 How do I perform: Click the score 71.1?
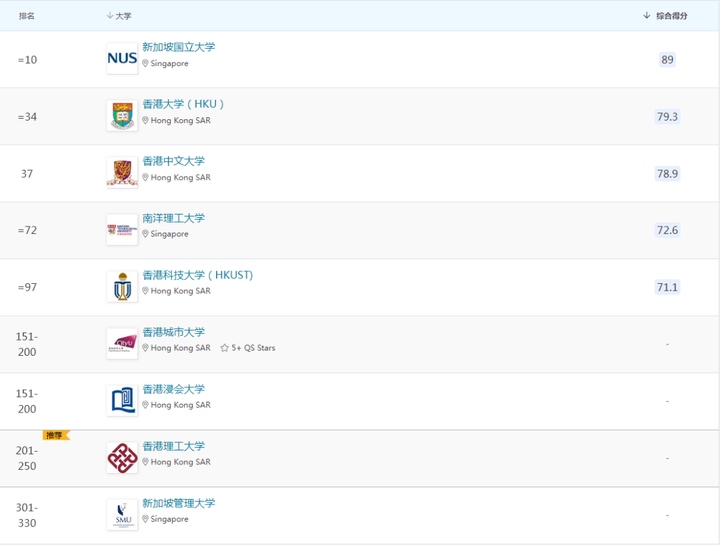point(667,287)
